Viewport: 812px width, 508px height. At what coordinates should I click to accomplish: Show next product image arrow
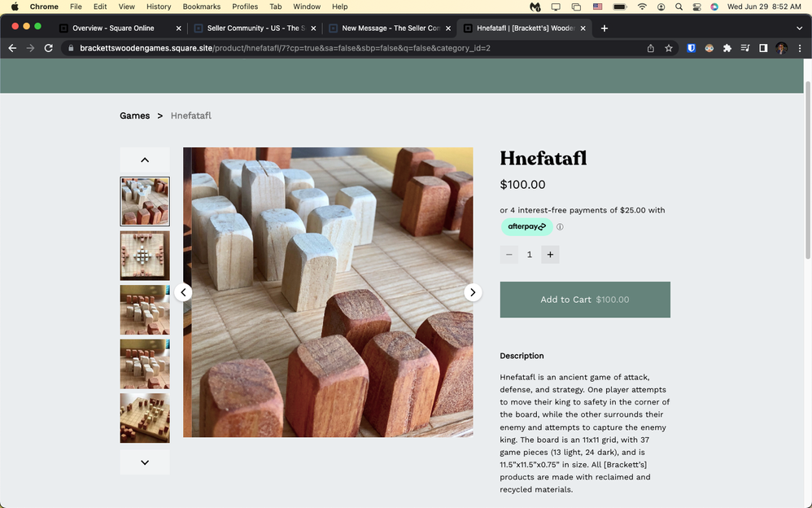click(473, 292)
